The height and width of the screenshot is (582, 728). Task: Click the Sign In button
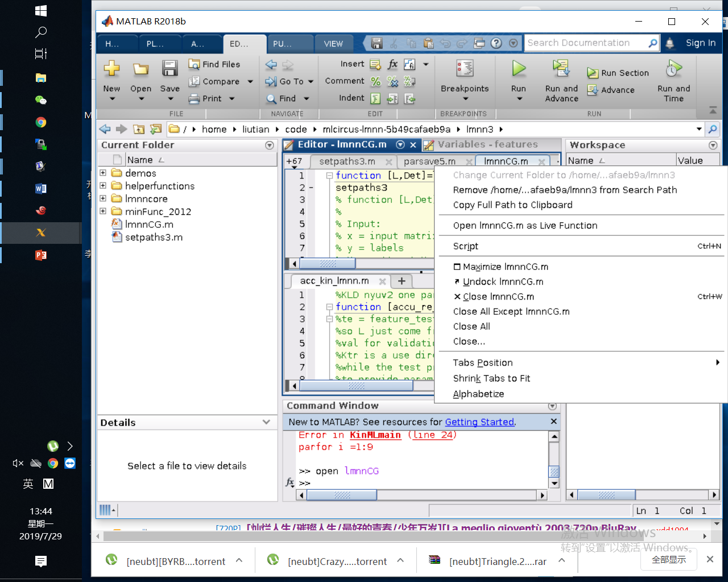point(701,43)
